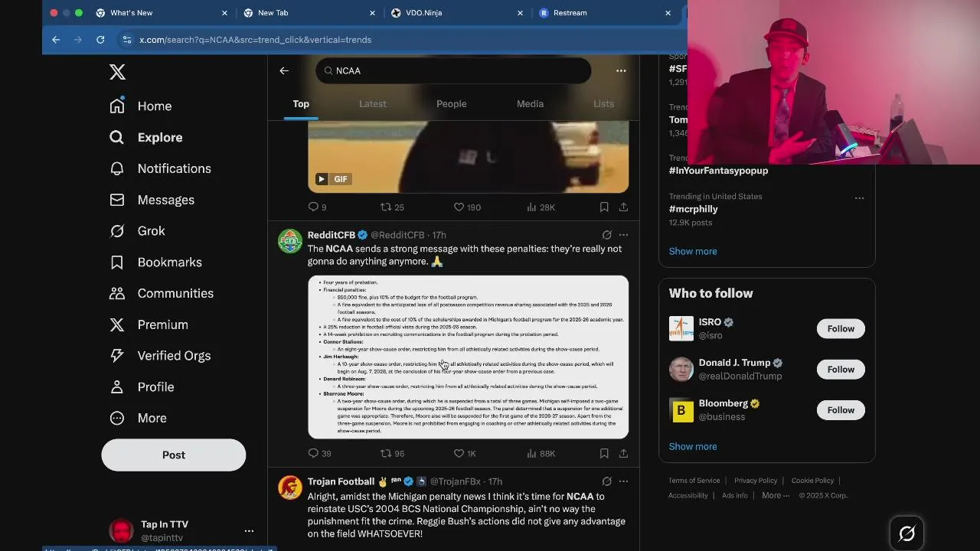Open #mcrphilly trend options menu

pos(859,197)
